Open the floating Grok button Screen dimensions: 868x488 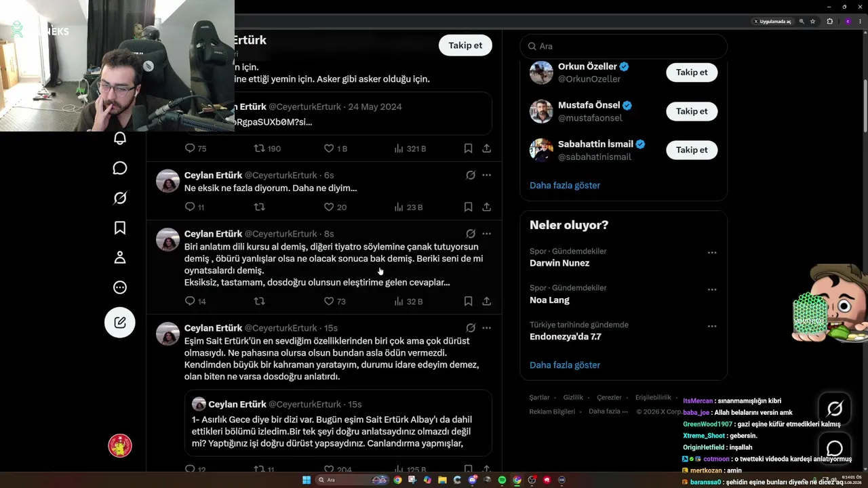pyautogui.click(x=835, y=409)
